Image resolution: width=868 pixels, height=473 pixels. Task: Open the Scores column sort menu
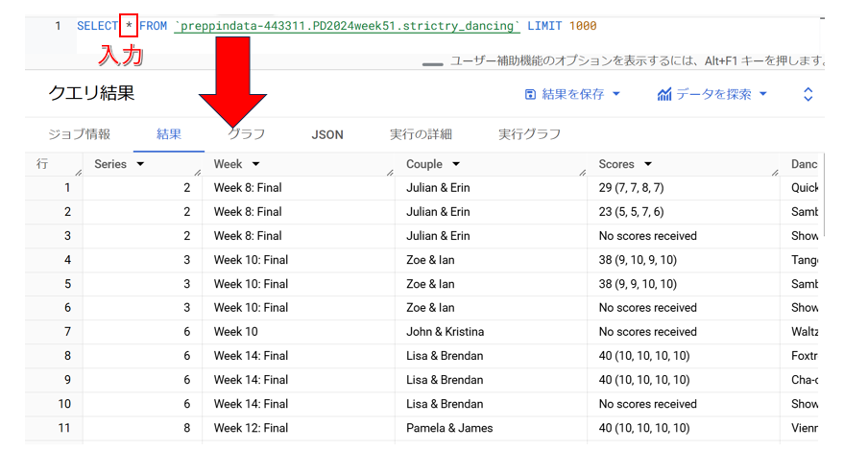pos(648,164)
